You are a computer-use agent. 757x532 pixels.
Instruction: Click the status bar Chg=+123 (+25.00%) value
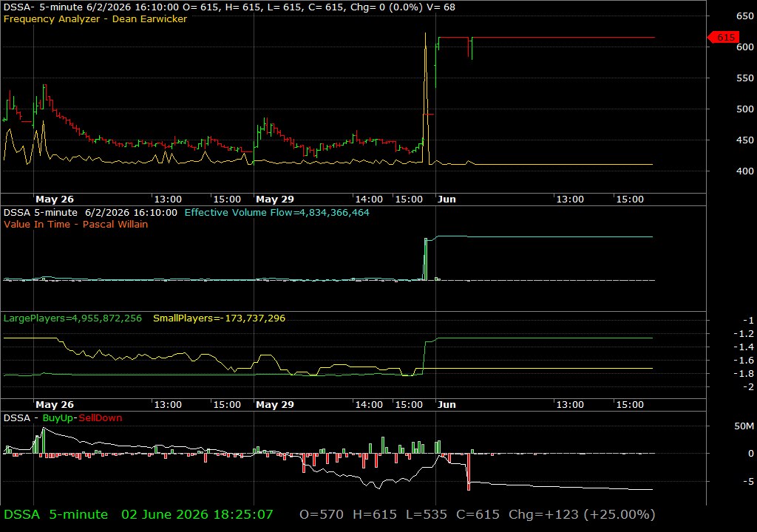pos(582,514)
